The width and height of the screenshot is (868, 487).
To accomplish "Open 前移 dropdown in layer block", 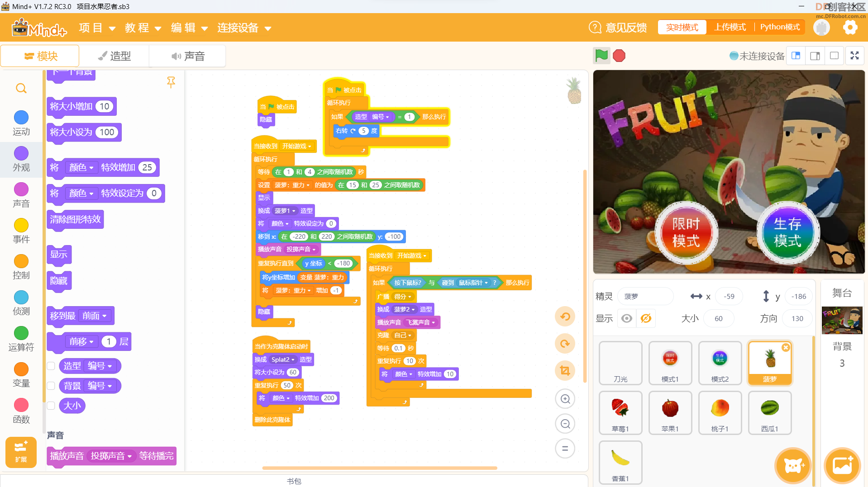I will point(81,341).
